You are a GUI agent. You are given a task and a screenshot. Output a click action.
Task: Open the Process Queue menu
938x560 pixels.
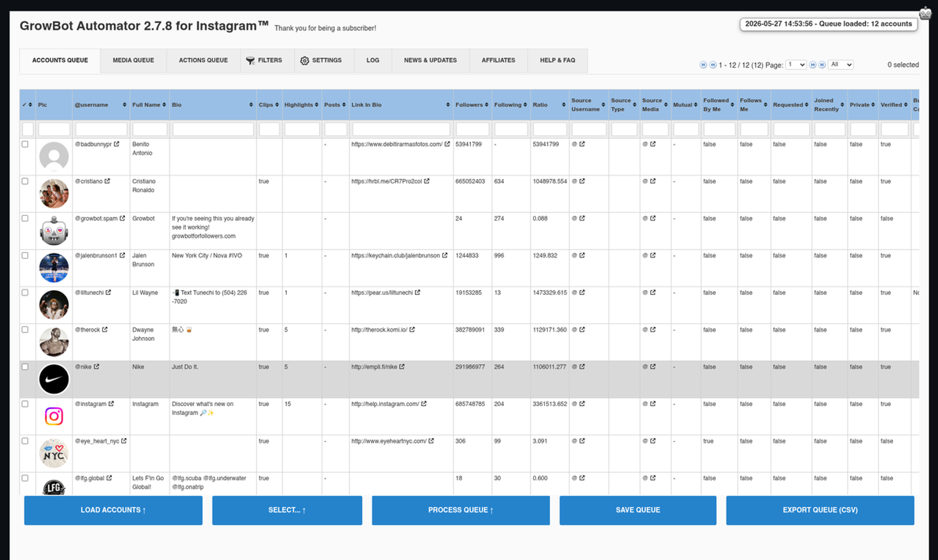[460, 510]
